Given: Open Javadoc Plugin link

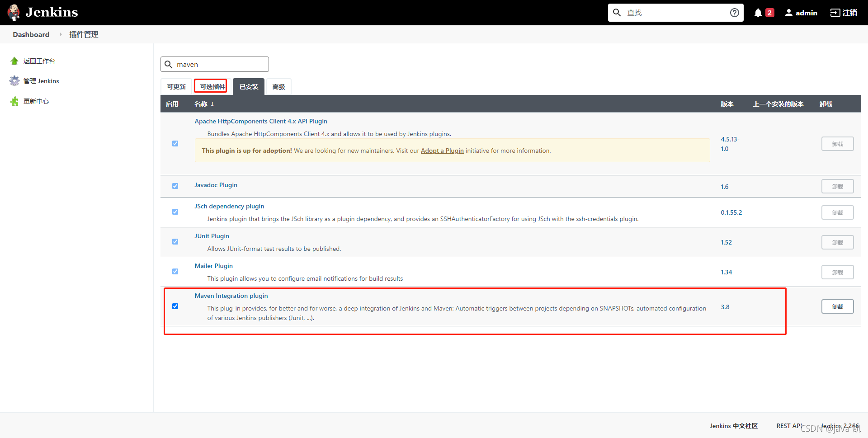Looking at the screenshot, I should point(216,185).
